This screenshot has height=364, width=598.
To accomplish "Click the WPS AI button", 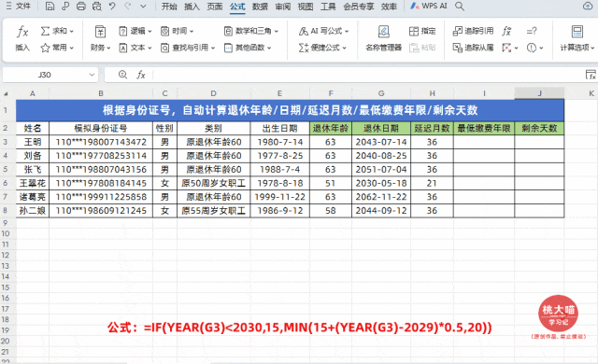I will (428, 7).
